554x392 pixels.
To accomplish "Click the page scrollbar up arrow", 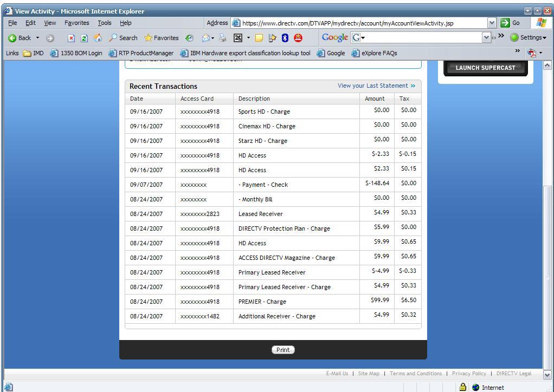I will (547, 66).
